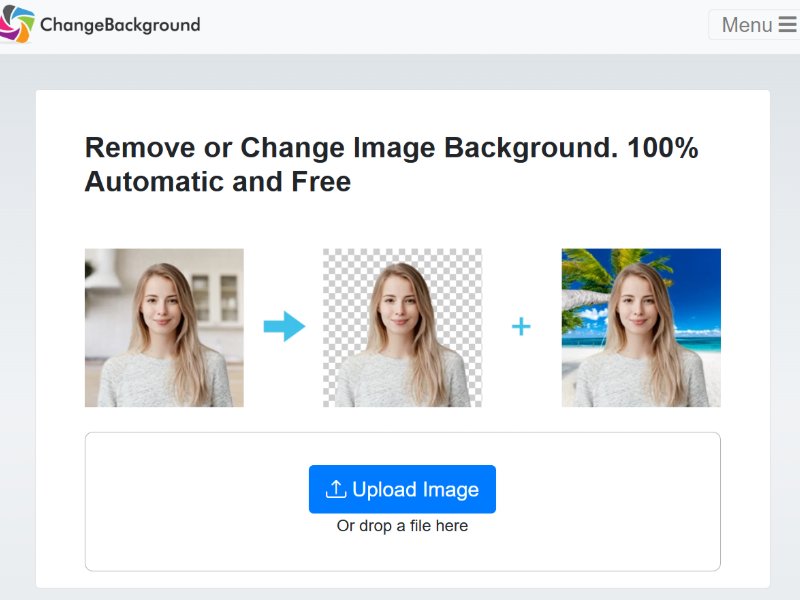Open the ChangeBackground brand name link
Screen dimensions: 800x600
point(120,25)
